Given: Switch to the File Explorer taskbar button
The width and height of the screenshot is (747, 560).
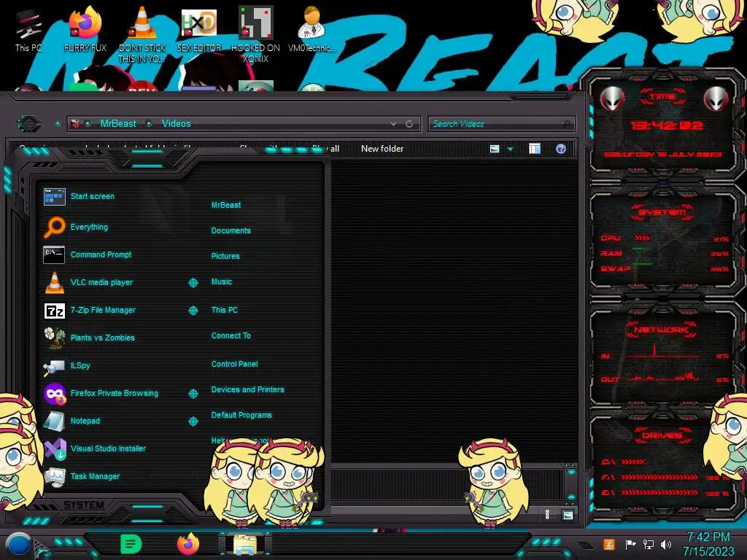Looking at the screenshot, I should [x=244, y=545].
